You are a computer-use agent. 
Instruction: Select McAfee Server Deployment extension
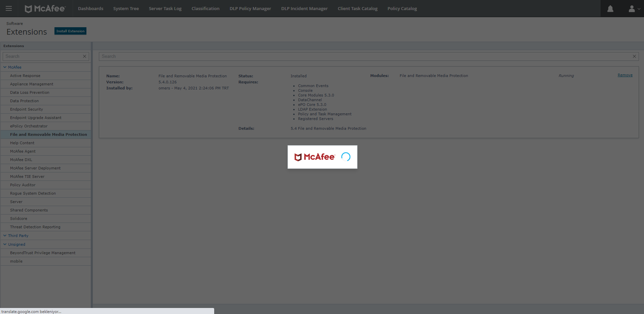pos(46,168)
